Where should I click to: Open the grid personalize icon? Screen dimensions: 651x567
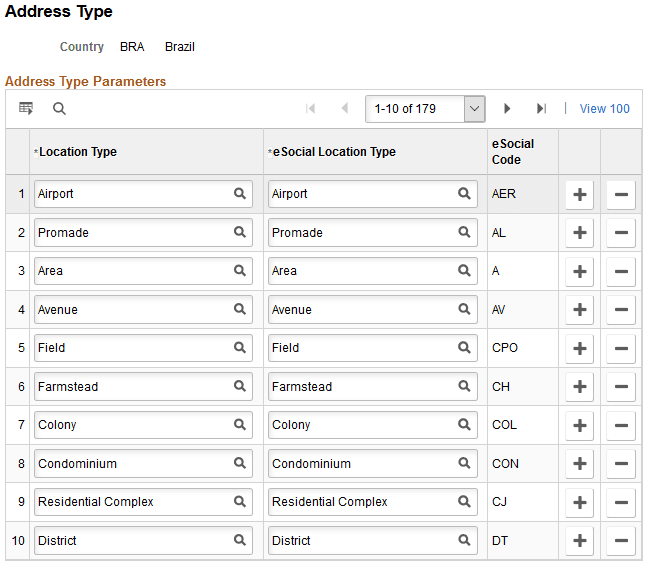click(26, 109)
